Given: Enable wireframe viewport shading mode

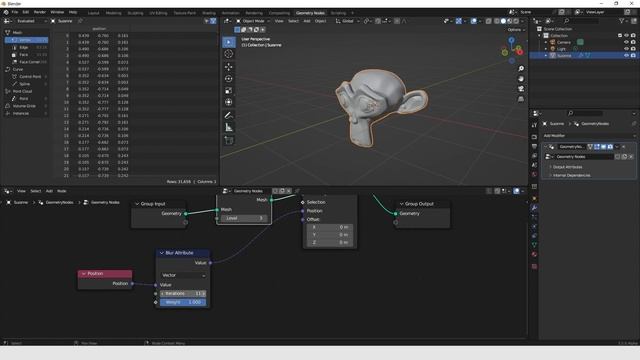Looking at the screenshot, I should [497, 21].
